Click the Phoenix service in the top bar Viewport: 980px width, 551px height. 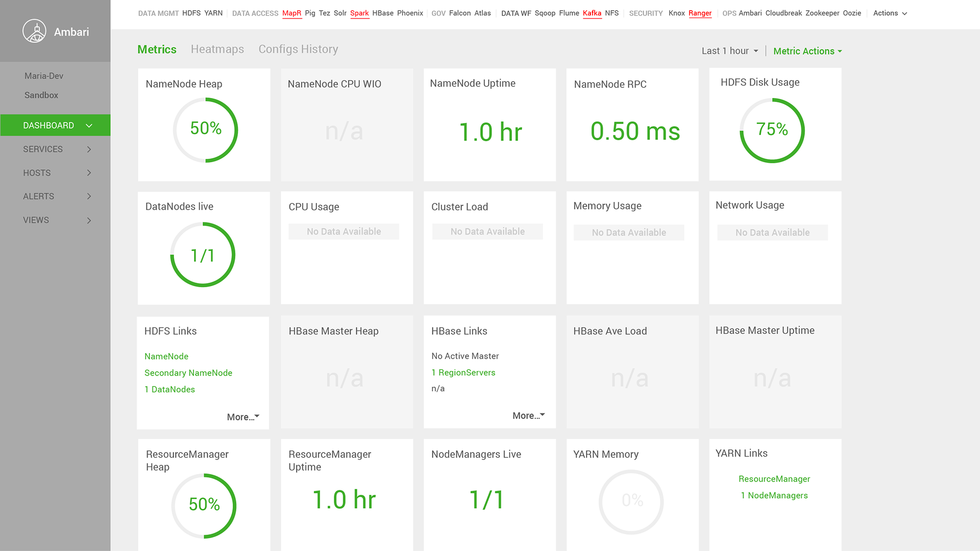pos(410,13)
